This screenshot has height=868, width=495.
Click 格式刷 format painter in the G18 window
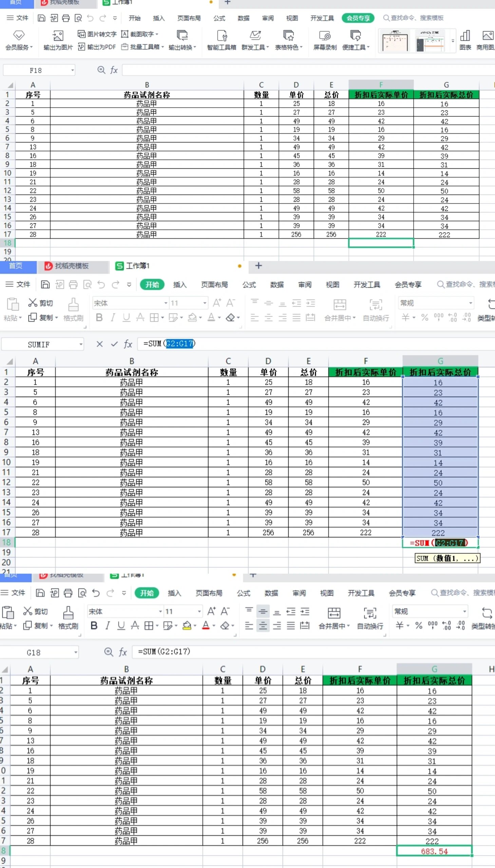(68, 618)
